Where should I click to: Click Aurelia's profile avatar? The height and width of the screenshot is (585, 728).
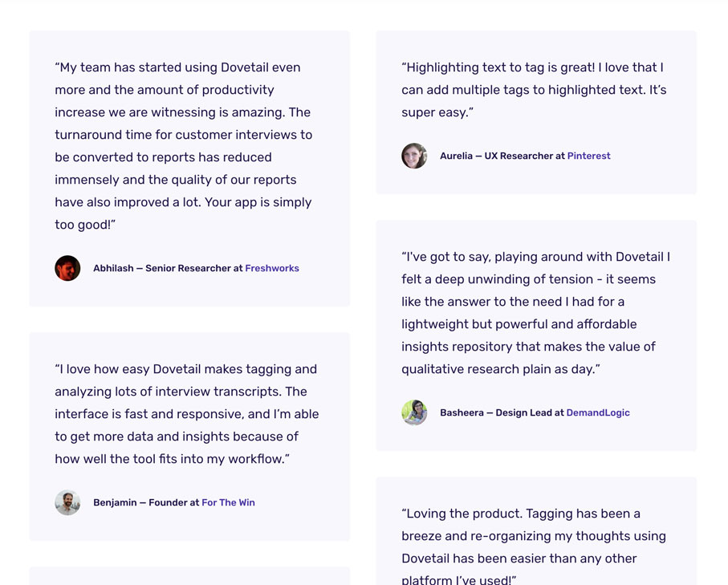coord(414,156)
